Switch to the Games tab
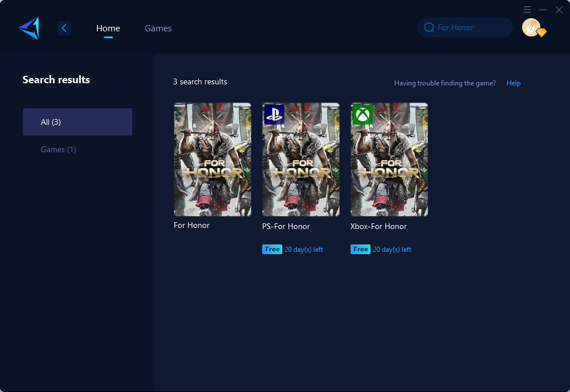 pyautogui.click(x=158, y=28)
